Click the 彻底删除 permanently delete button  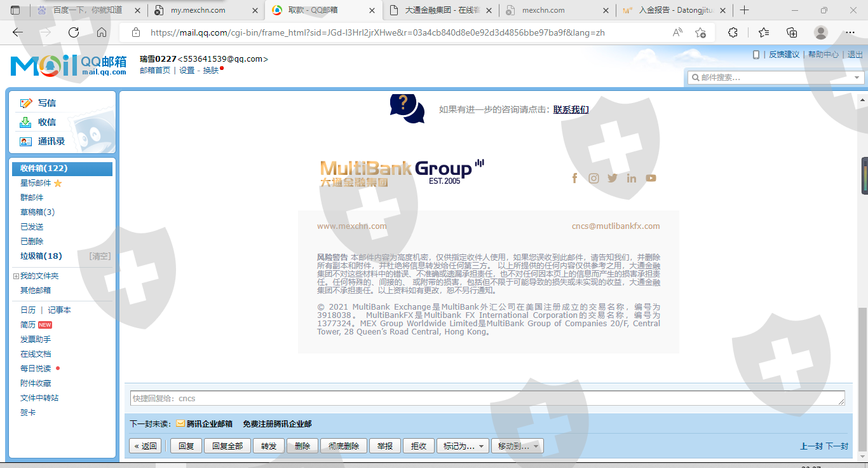pyautogui.click(x=344, y=446)
